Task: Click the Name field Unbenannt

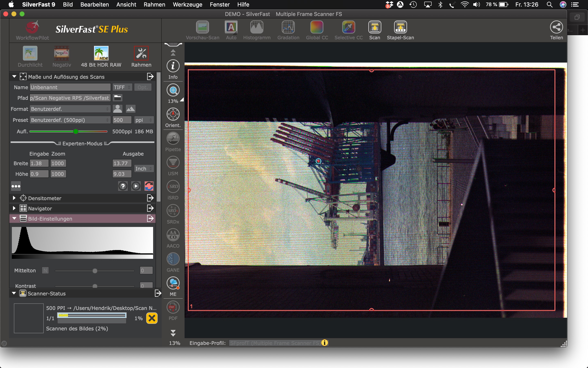Action: click(70, 87)
